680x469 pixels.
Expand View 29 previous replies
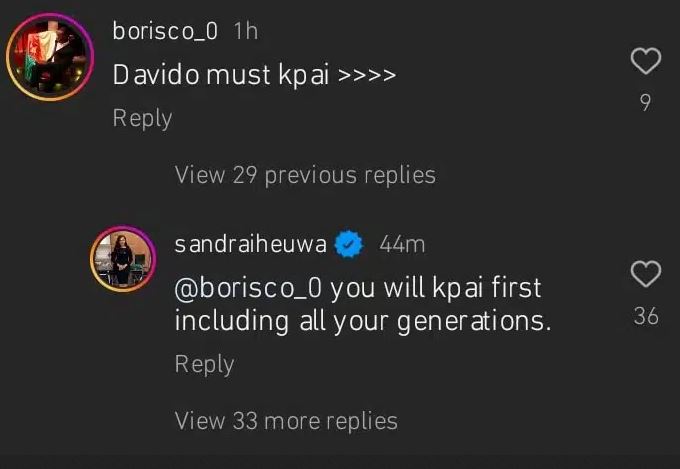[x=305, y=175]
